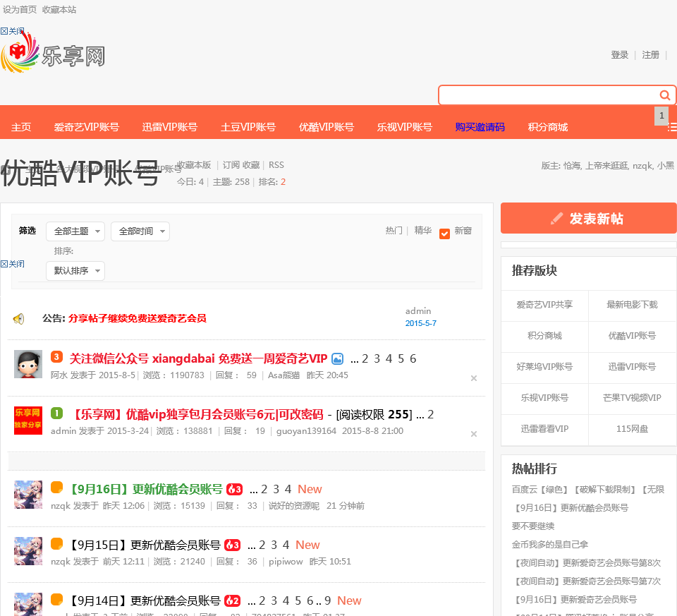
Task: Click 设为首页 at the top
Action: (20, 9)
